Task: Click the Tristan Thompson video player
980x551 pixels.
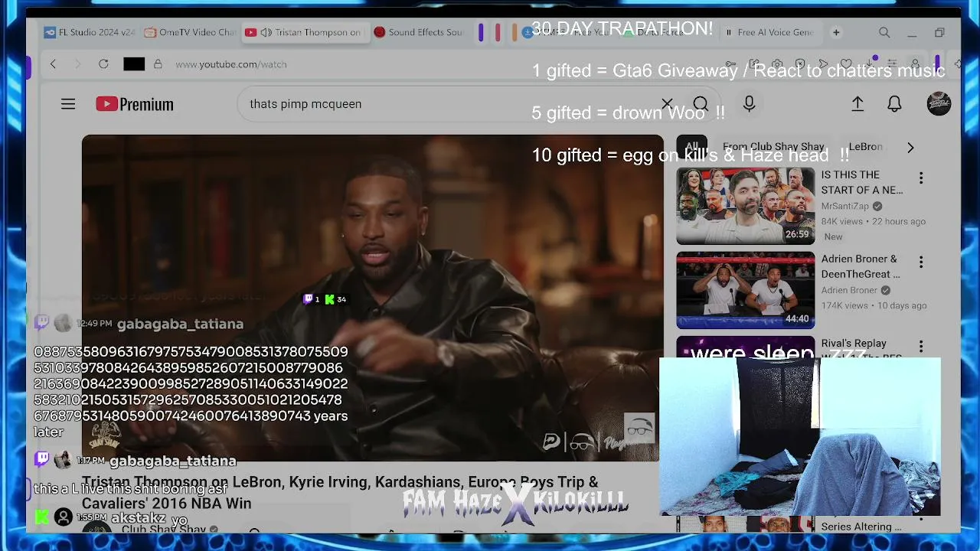Action: click(373, 298)
